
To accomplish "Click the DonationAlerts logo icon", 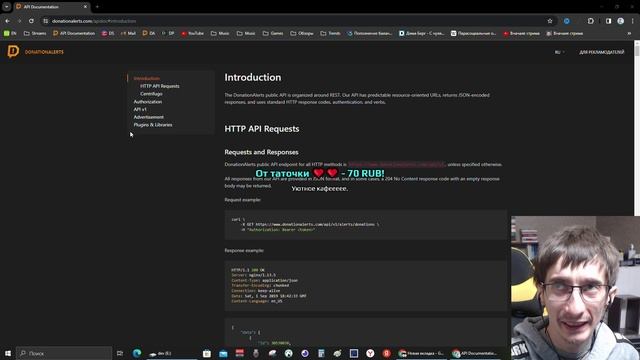I will pyautogui.click(x=13, y=51).
